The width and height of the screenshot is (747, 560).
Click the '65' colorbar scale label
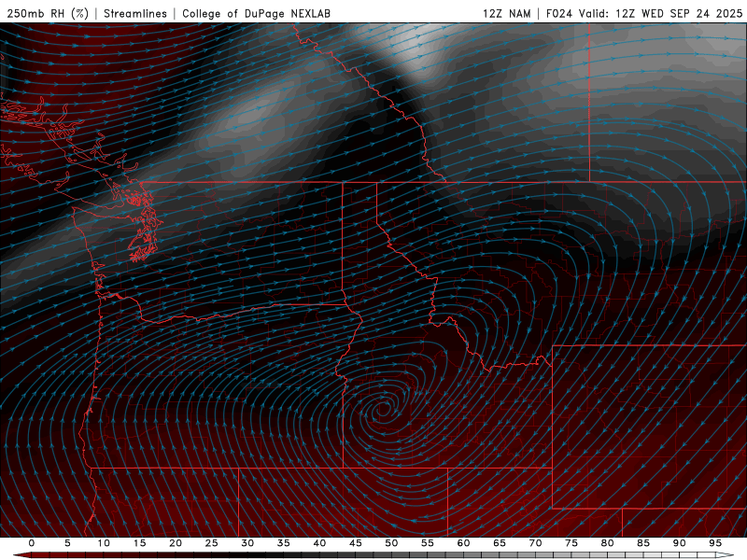[500, 543]
